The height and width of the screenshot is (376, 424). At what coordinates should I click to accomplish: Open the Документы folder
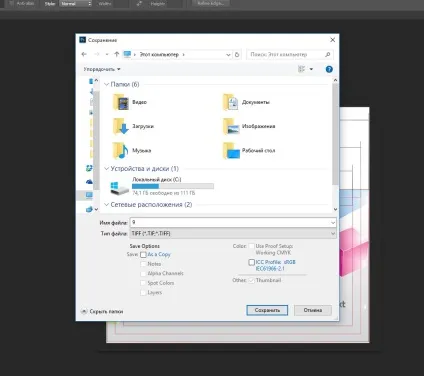point(246,102)
